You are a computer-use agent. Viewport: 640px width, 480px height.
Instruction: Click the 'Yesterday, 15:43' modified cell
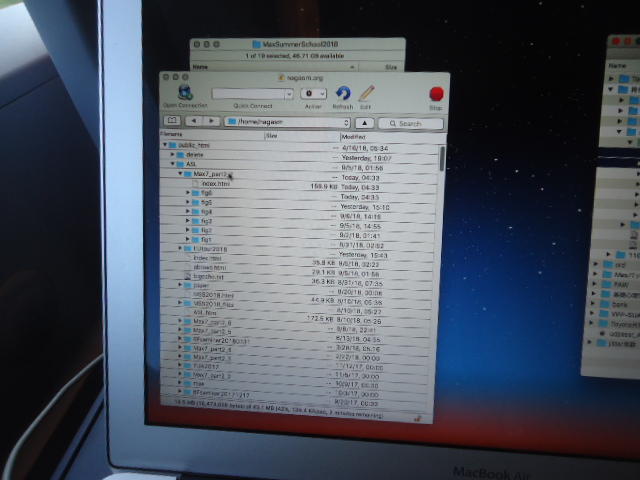(363, 255)
